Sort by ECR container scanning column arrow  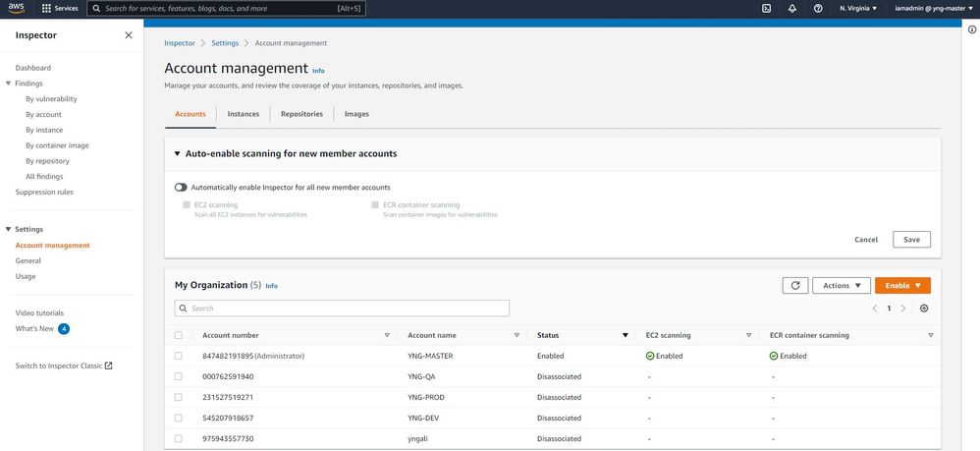(931, 335)
